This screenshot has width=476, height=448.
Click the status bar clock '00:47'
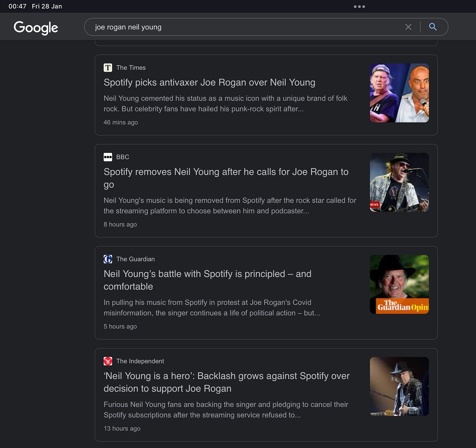click(17, 7)
